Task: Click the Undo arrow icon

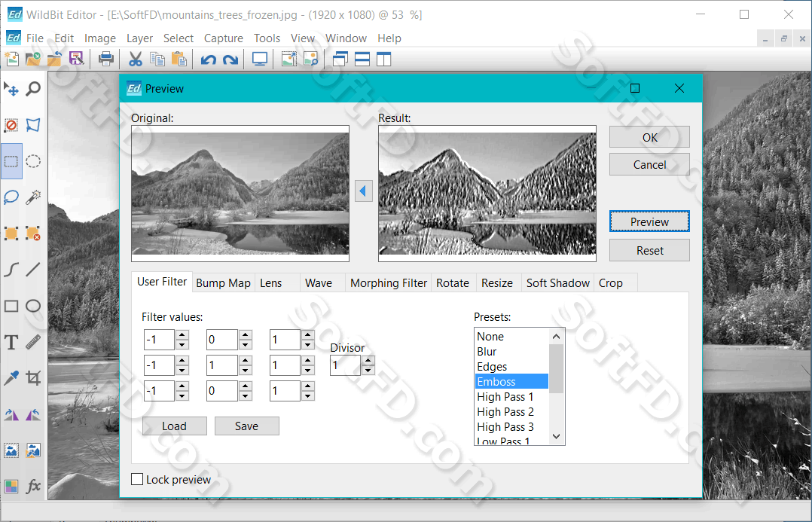Action: coord(208,60)
